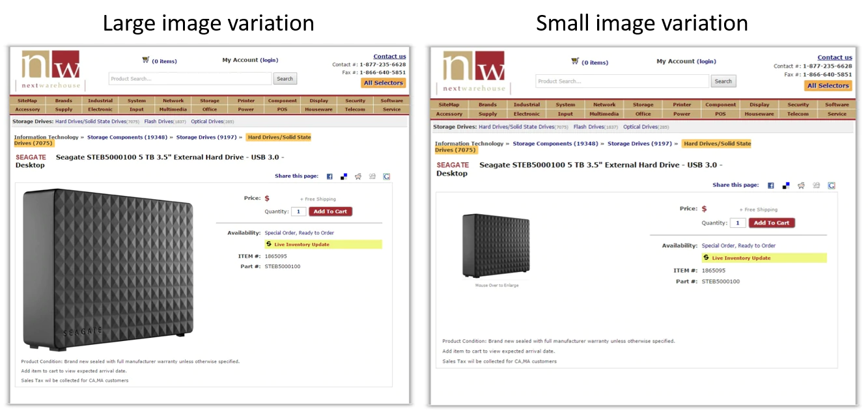Open Component menu in small image variation
This screenshot has height=412, width=868.
[x=721, y=105]
